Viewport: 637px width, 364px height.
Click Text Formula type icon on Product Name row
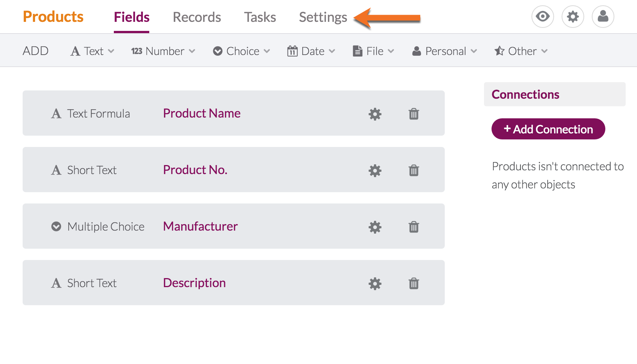[x=56, y=113]
